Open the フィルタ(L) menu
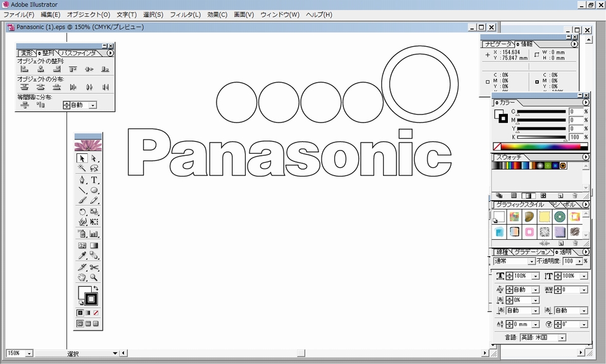The width and height of the screenshot is (606, 364). click(185, 15)
